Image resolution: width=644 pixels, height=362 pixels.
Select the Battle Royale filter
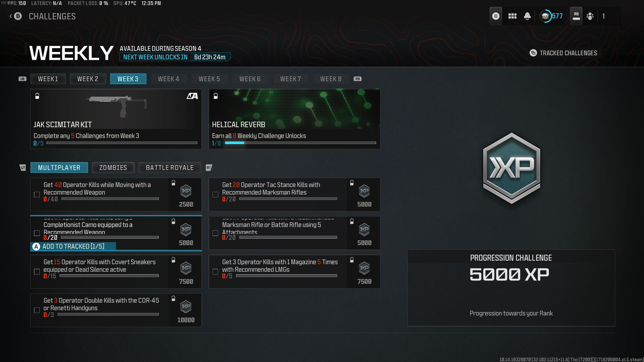(x=170, y=167)
